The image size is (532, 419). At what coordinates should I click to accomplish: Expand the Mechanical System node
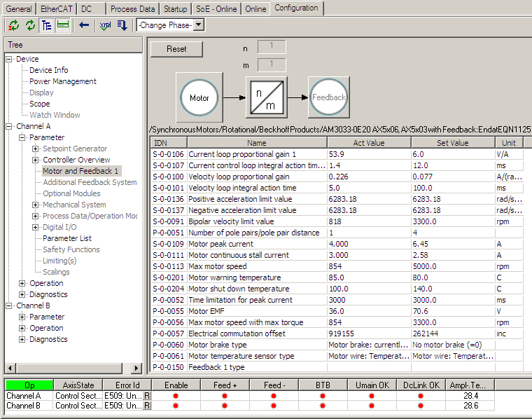(x=35, y=205)
